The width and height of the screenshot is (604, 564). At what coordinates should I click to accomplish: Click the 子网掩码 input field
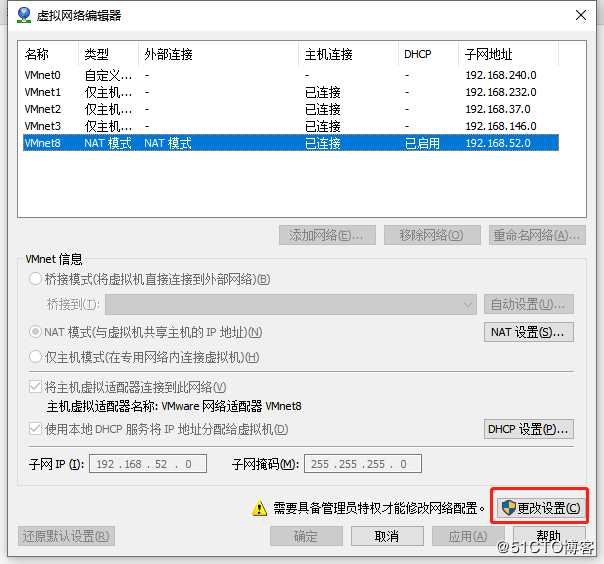(x=363, y=464)
